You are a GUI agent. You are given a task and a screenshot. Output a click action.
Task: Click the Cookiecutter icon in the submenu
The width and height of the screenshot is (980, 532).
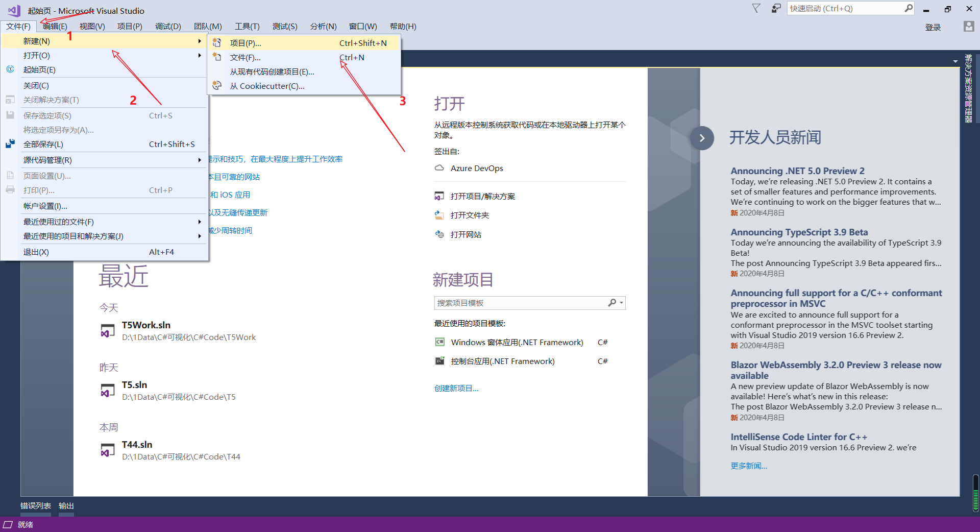click(217, 86)
